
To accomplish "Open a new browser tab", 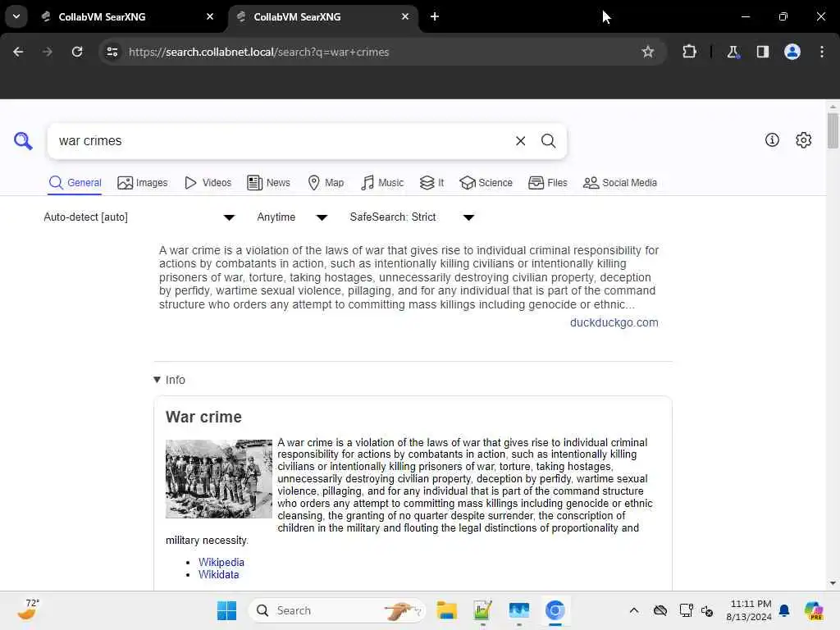I will point(435,16).
